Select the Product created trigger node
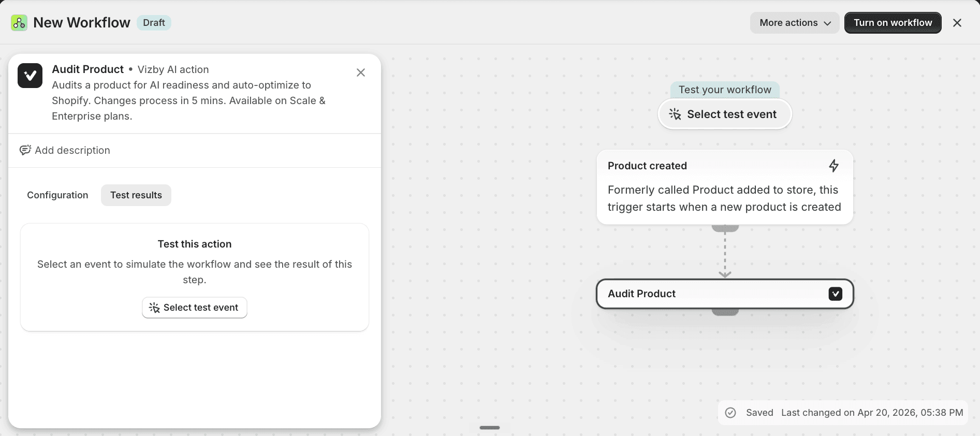Viewport: 980px width, 436px height. click(x=725, y=187)
